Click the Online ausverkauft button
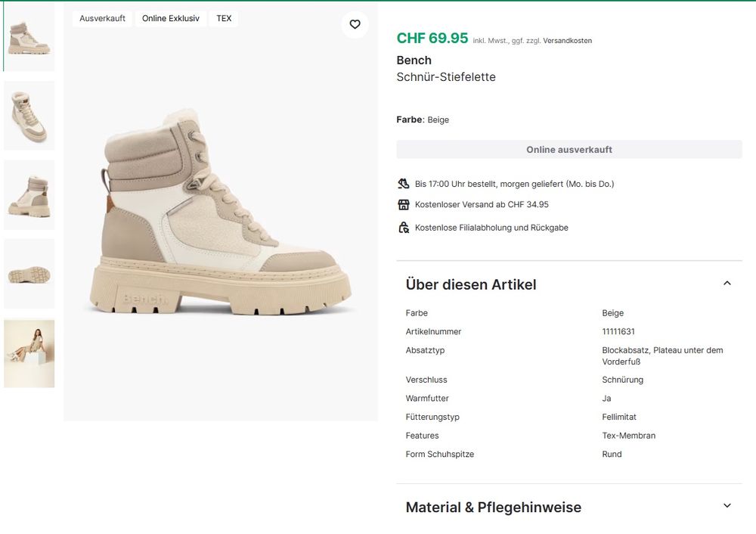This screenshot has height=534, width=756. [569, 150]
